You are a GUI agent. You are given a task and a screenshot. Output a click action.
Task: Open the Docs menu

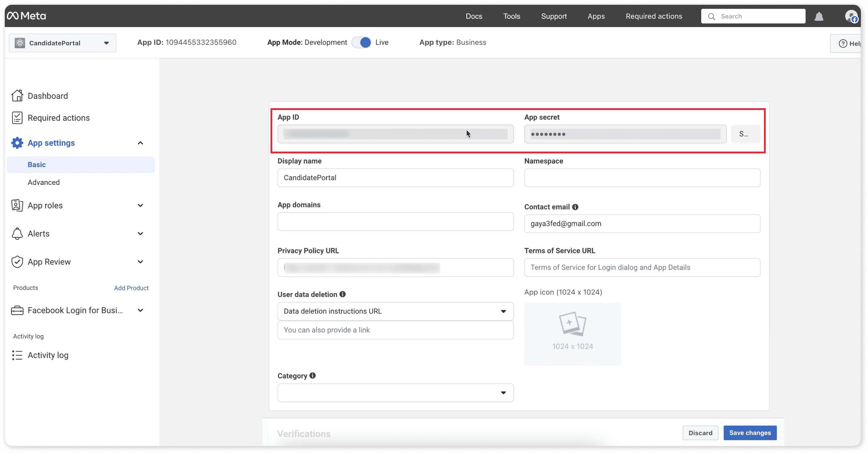(x=474, y=16)
